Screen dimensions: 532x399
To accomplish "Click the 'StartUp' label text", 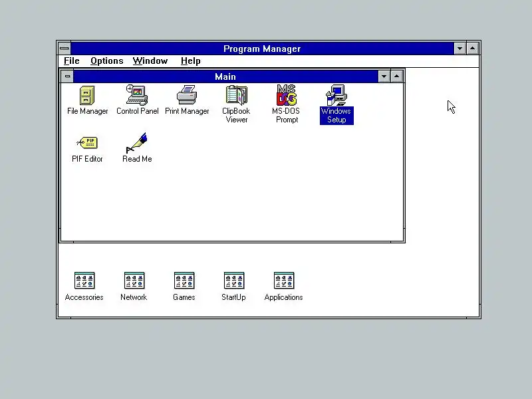I will tap(233, 297).
